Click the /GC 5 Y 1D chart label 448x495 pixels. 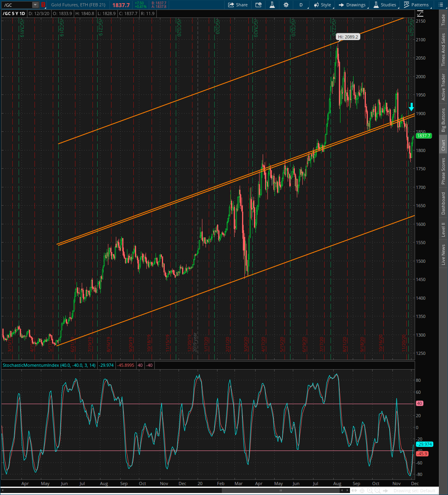(14, 13)
